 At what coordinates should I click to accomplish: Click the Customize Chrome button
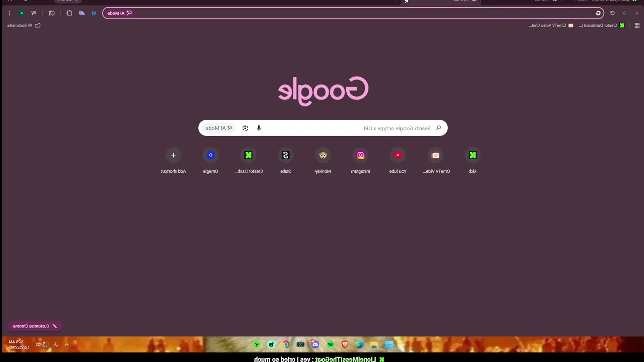(x=35, y=326)
